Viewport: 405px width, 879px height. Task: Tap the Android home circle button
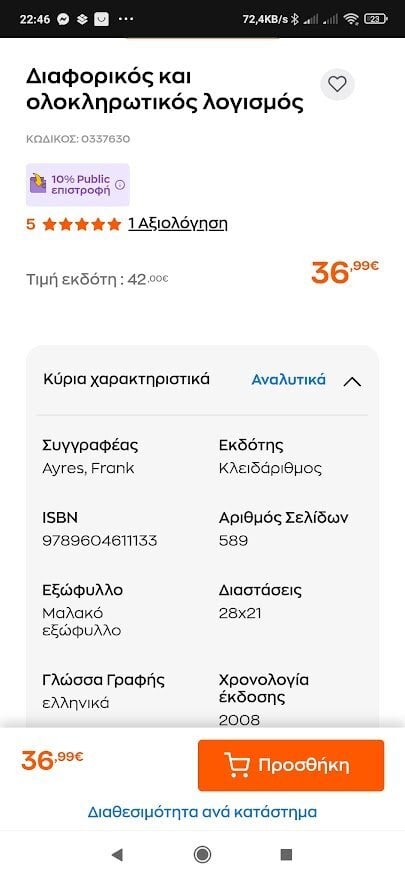(x=202, y=854)
